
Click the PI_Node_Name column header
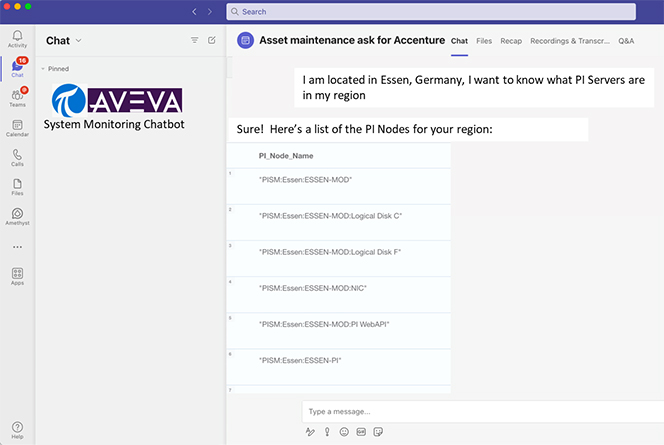click(286, 156)
